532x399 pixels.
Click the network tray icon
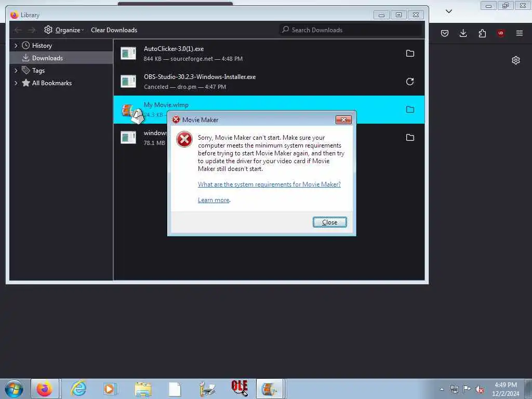pos(454,389)
